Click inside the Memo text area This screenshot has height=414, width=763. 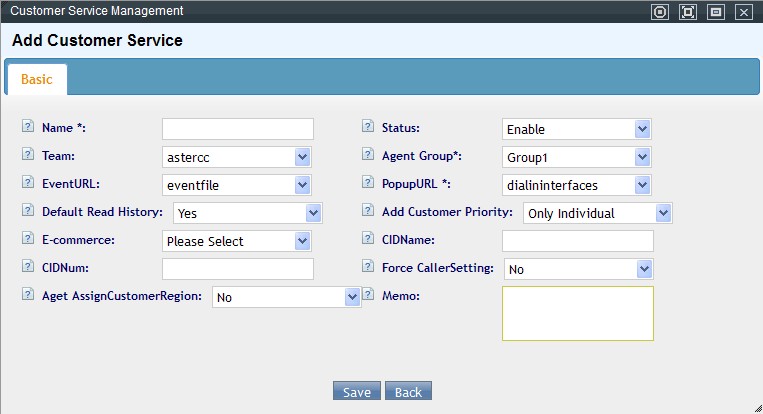pos(577,313)
